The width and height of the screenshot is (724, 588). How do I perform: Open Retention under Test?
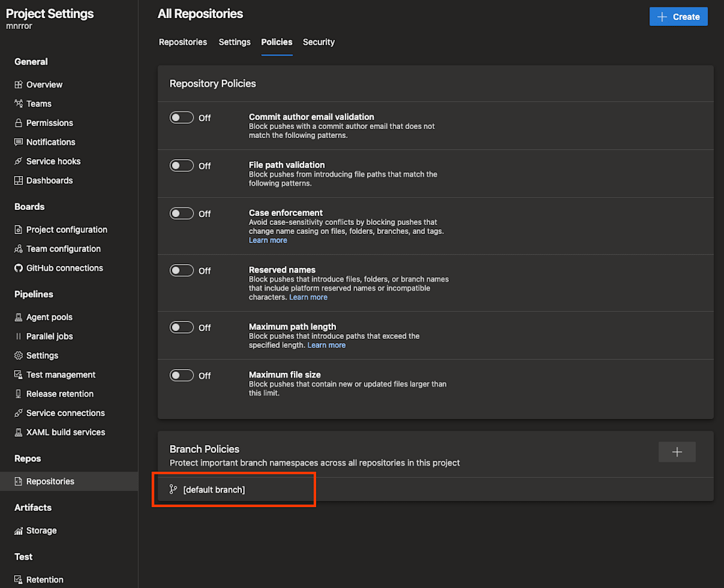pyautogui.click(x=45, y=580)
